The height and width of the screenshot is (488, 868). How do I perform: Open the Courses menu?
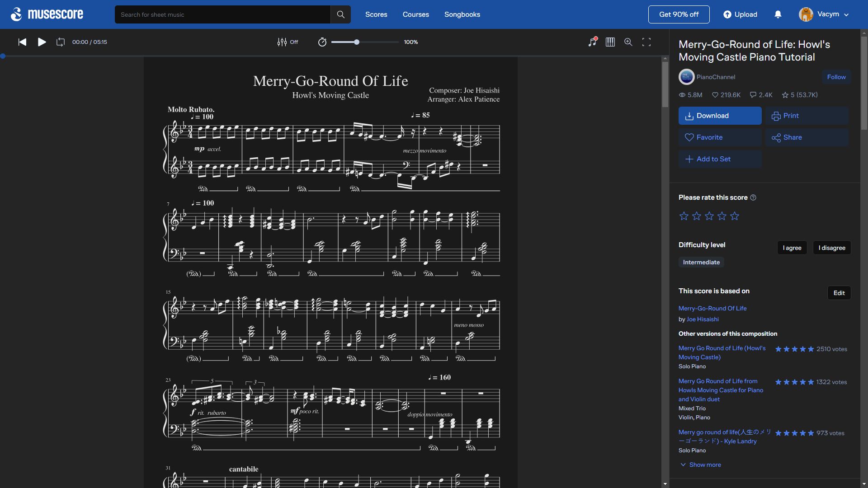tap(416, 14)
